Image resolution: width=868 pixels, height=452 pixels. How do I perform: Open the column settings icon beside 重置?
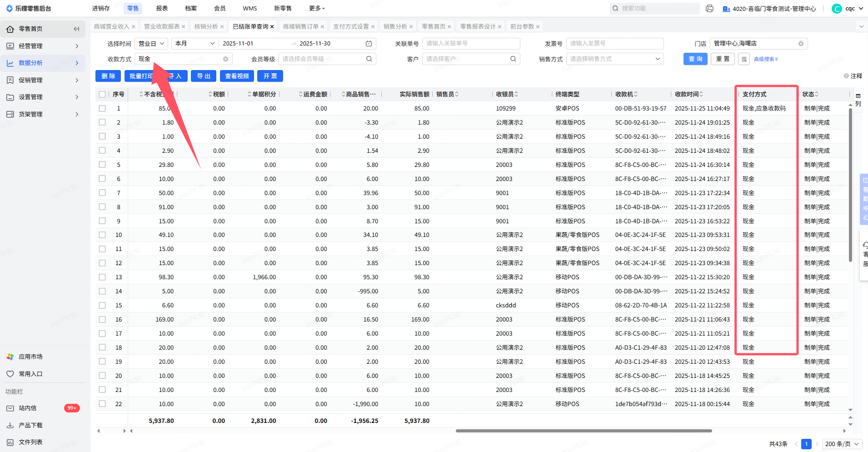point(744,59)
